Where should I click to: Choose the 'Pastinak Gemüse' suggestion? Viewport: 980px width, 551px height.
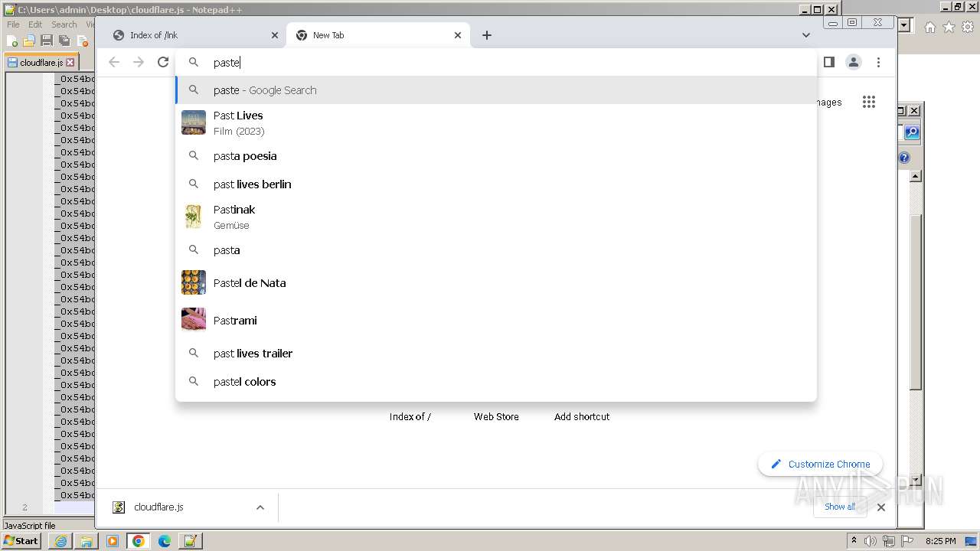click(x=496, y=217)
